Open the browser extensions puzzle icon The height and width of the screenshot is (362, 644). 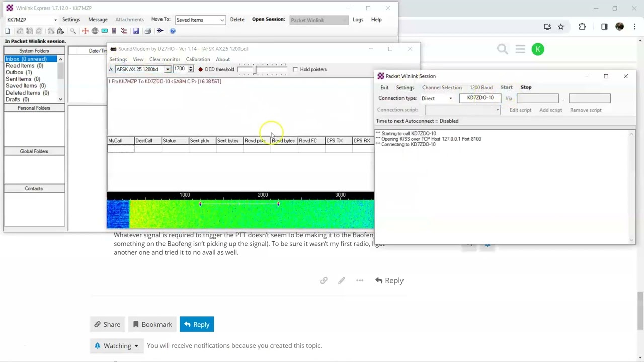coord(582,27)
